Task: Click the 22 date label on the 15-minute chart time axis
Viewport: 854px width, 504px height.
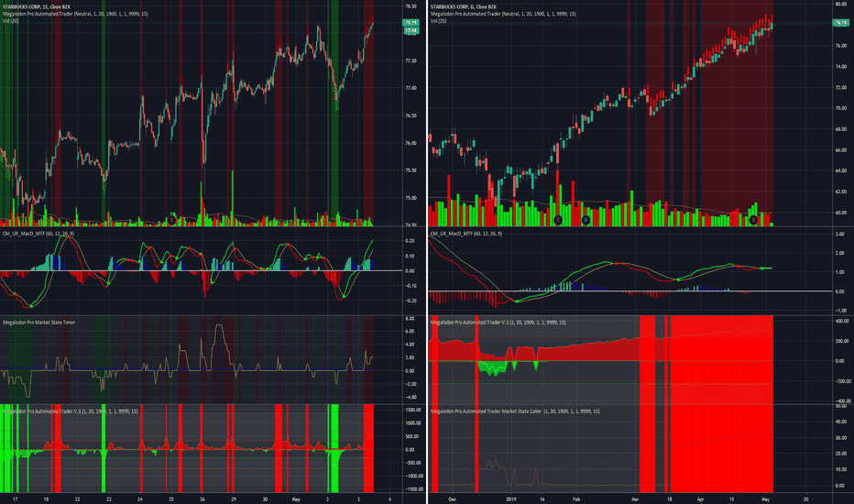Action: (77, 499)
